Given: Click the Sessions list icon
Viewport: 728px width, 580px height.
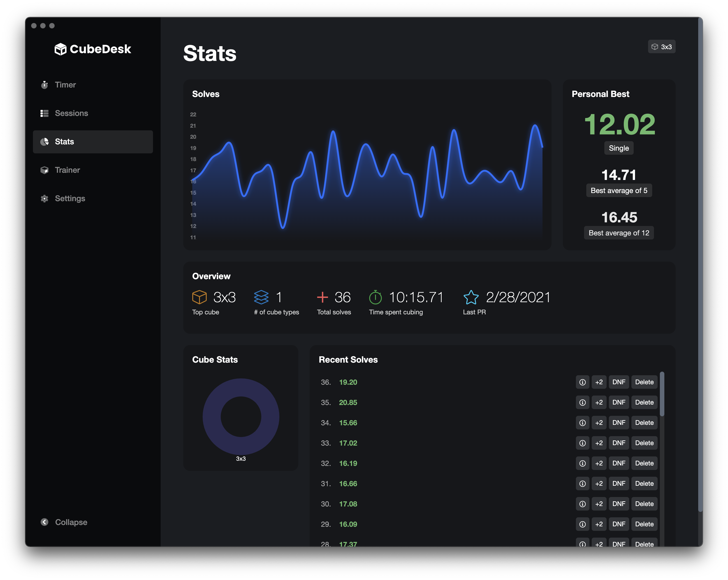Looking at the screenshot, I should [44, 113].
